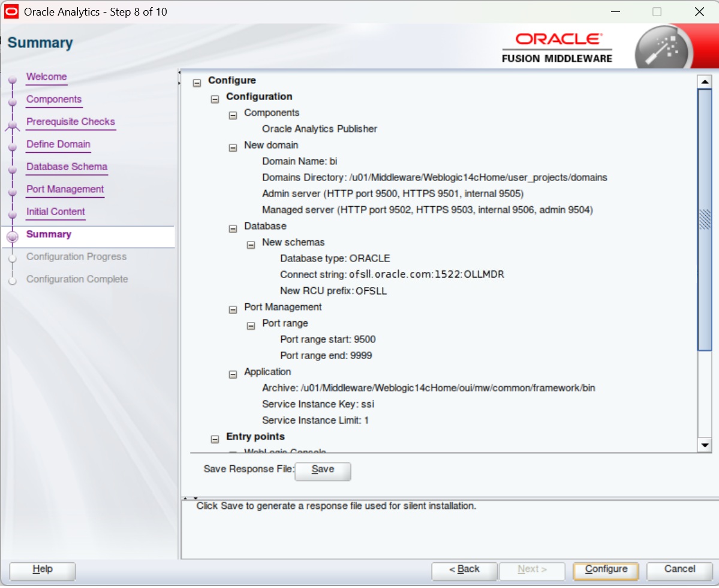719x588 pixels.
Task: Collapse the Configuration section
Action: click(215, 99)
